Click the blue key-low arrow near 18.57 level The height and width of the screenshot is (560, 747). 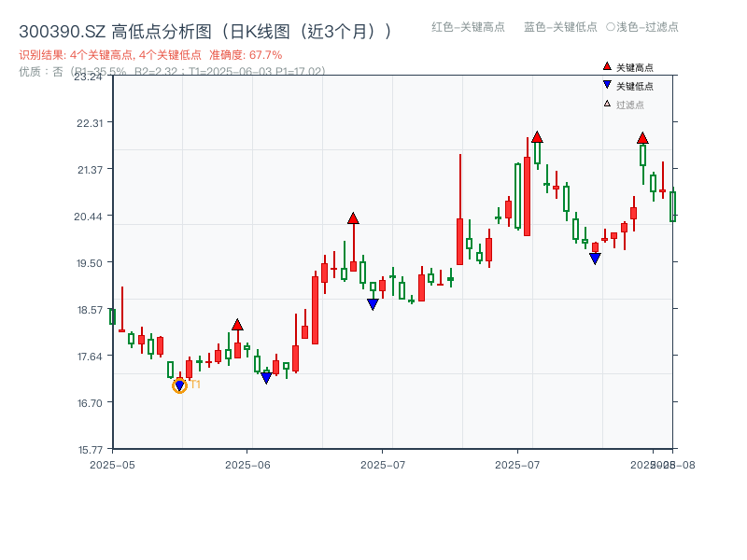[x=373, y=303]
